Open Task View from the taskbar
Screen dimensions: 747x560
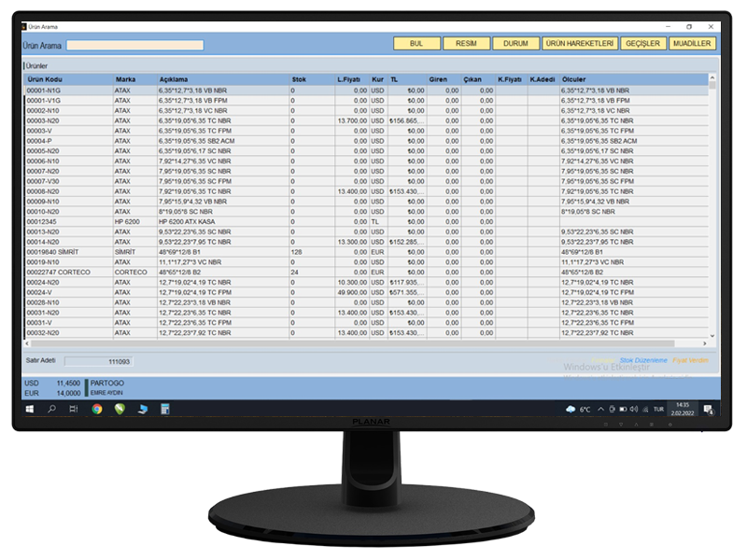[x=74, y=409]
